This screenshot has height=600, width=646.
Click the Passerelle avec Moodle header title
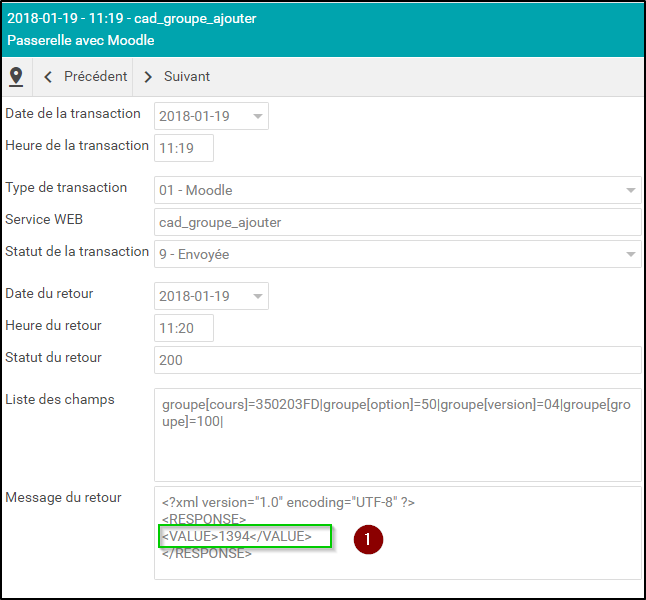tap(81, 41)
